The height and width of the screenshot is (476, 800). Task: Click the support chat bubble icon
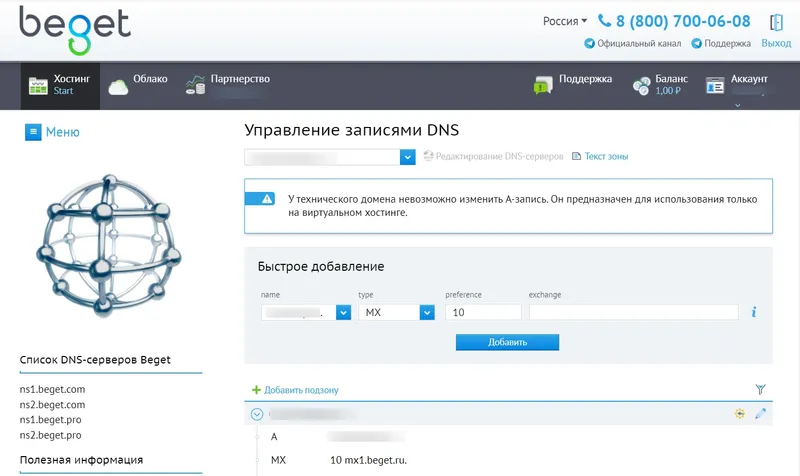click(x=543, y=85)
